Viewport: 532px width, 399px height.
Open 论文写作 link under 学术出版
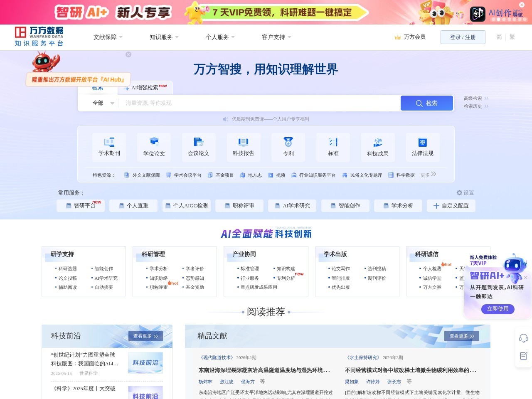pos(340,269)
